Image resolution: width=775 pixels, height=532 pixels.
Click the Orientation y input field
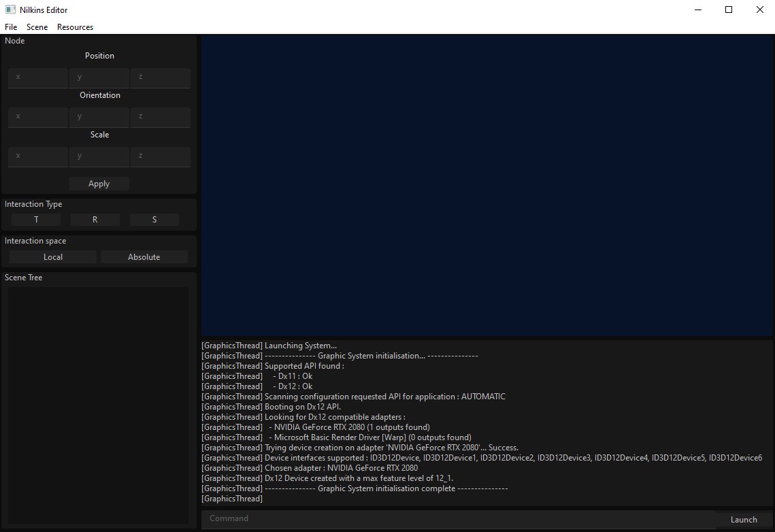point(99,117)
